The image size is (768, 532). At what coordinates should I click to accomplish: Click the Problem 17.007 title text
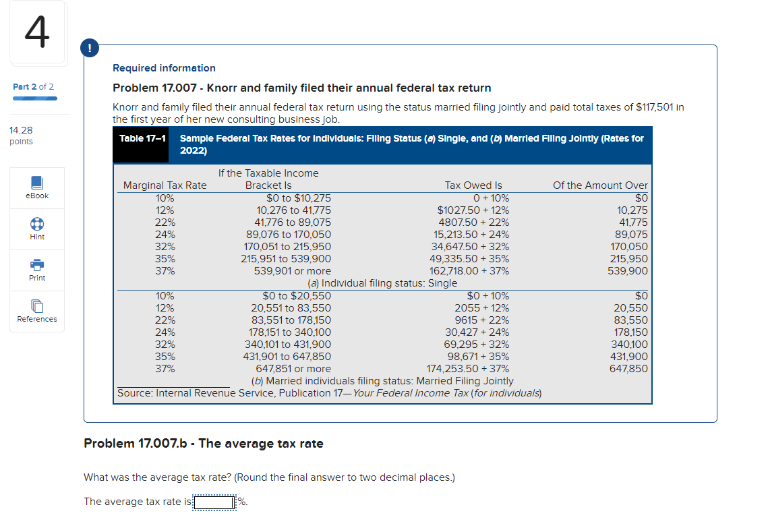coord(301,88)
